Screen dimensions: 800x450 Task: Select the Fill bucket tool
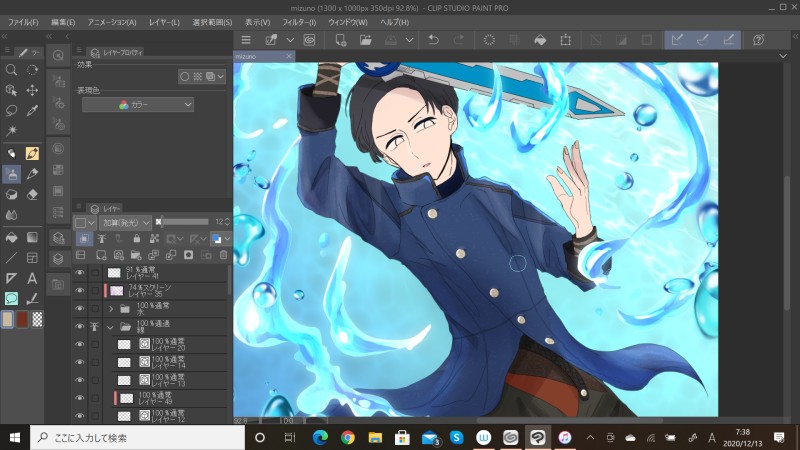(11, 237)
